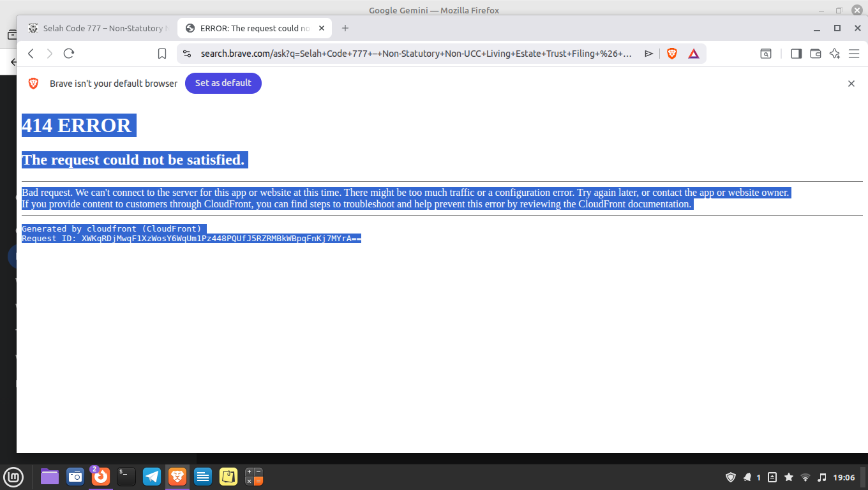Viewport: 868px width, 490px height.
Task: Dismiss the default browser notification bar
Action: coord(851,84)
